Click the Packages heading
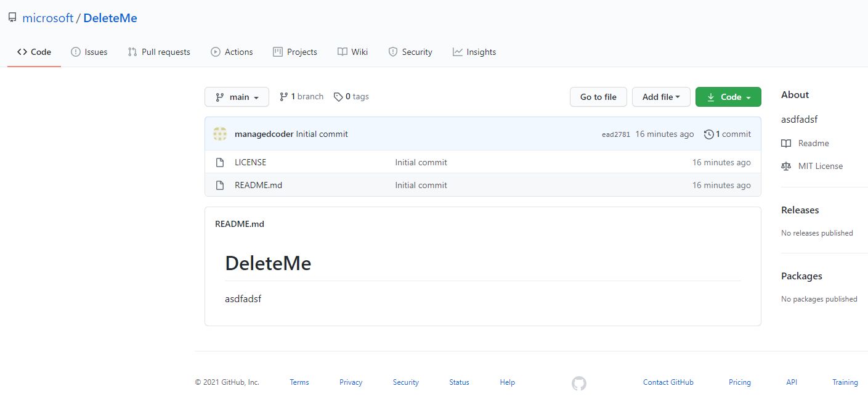 [801, 276]
